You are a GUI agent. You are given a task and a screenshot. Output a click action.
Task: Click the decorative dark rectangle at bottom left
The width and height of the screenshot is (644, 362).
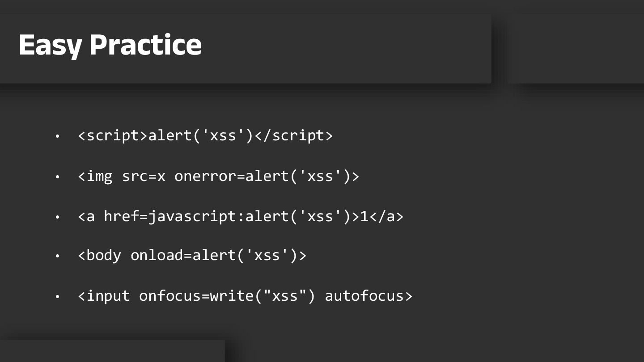112,351
